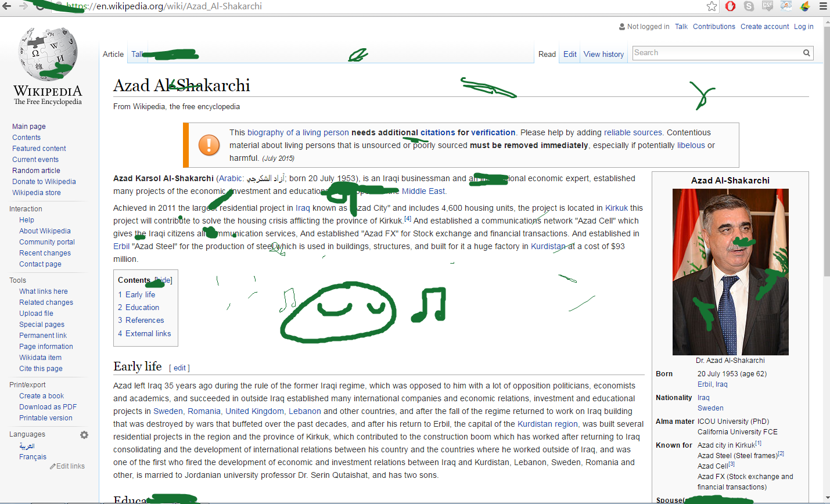The height and width of the screenshot is (504, 830).
Task: Open the Edit tab
Action: pyautogui.click(x=570, y=54)
